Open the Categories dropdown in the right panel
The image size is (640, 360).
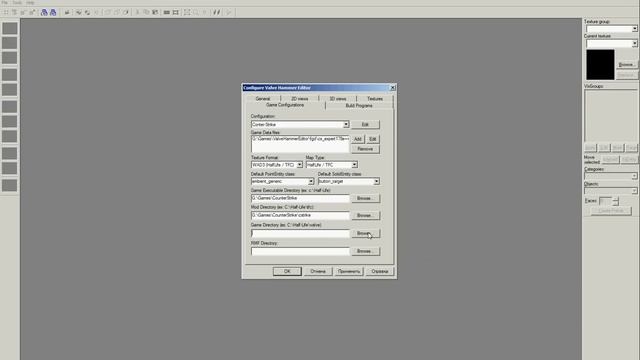[611, 176]
